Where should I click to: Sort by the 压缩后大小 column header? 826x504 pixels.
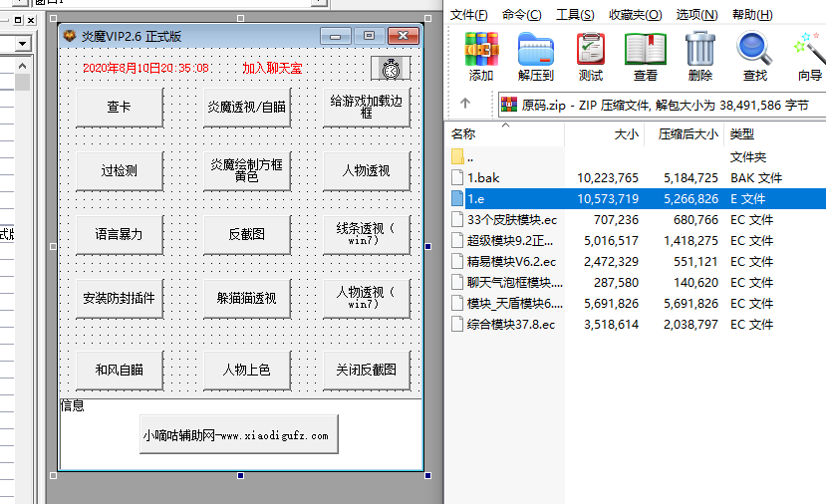[x=684, y=134]
